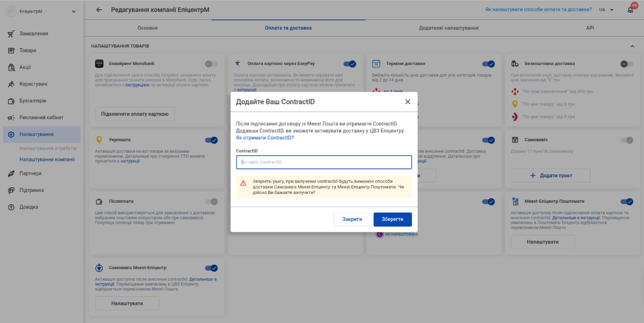644x323 pixels.
Task: Click the Товари box icon in sidebar
Action: (x=11, y=51)
